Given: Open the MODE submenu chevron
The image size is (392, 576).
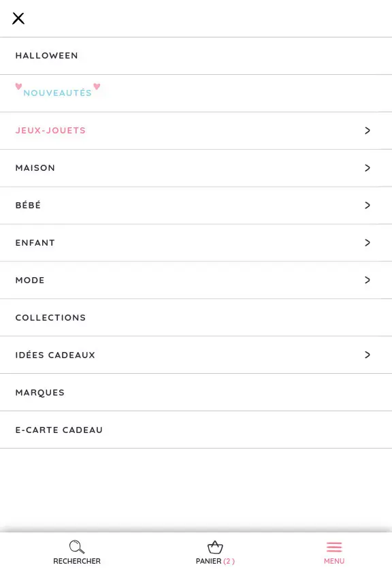Looking at the screenshot, I should [367, 280].
